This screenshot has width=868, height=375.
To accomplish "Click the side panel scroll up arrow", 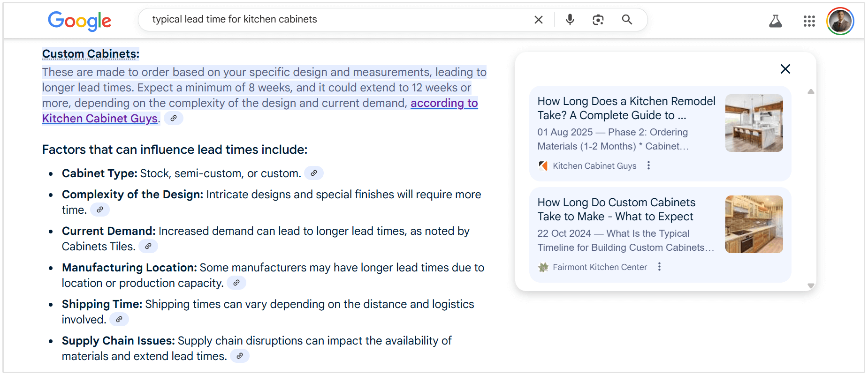I will pos(811,91).
